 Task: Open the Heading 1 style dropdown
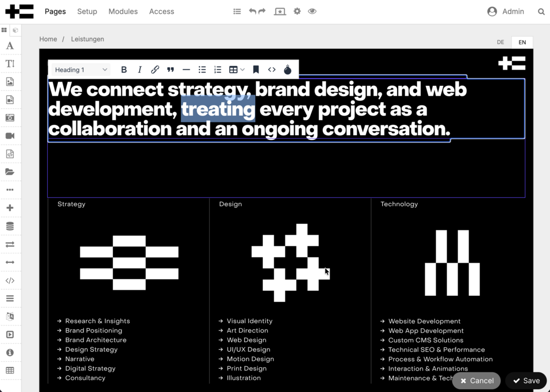[81, 70]
